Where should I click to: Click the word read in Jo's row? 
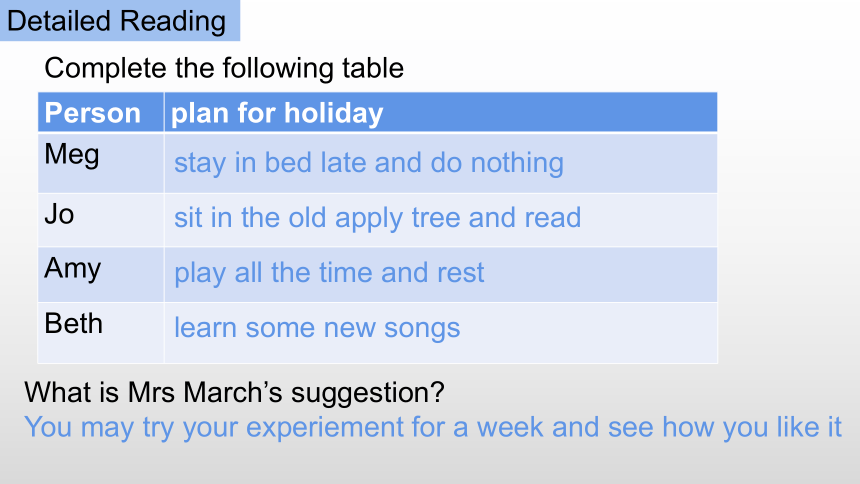pos(552,218)
